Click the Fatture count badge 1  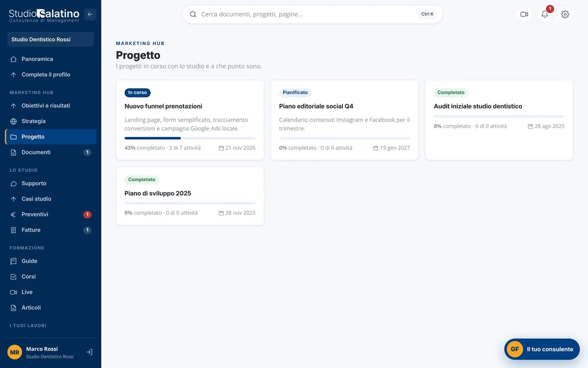(x=87, y=230)
